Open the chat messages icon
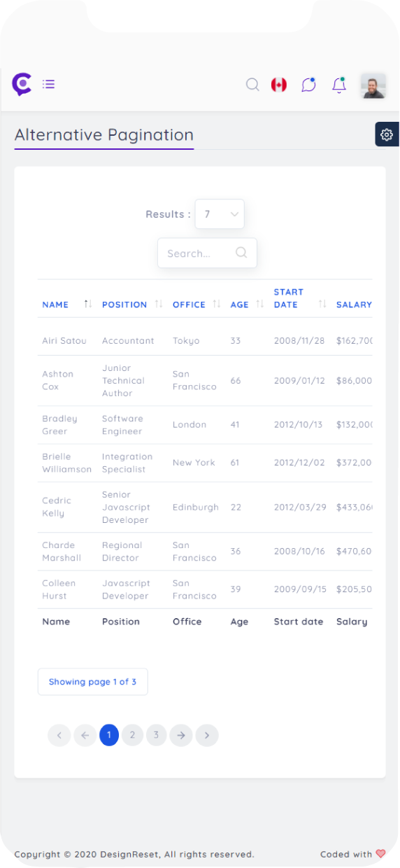The width and height of the screenshot is (400, 868). click(x=308, y=85)
